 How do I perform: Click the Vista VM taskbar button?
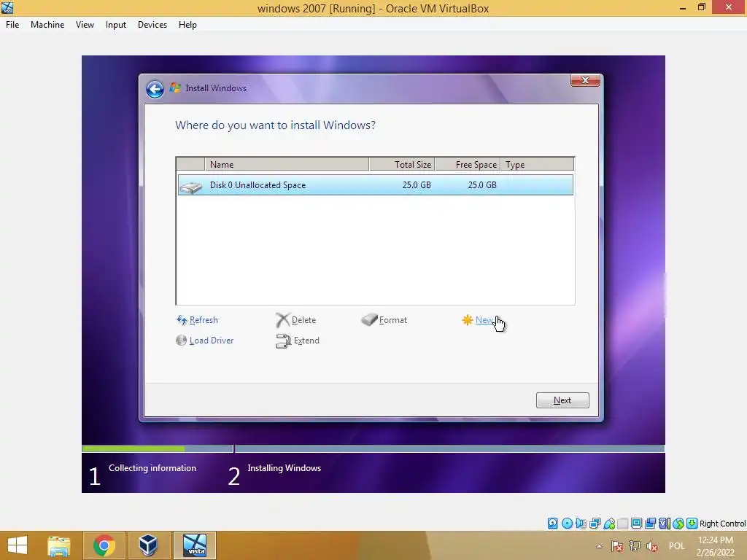(195, 545)
